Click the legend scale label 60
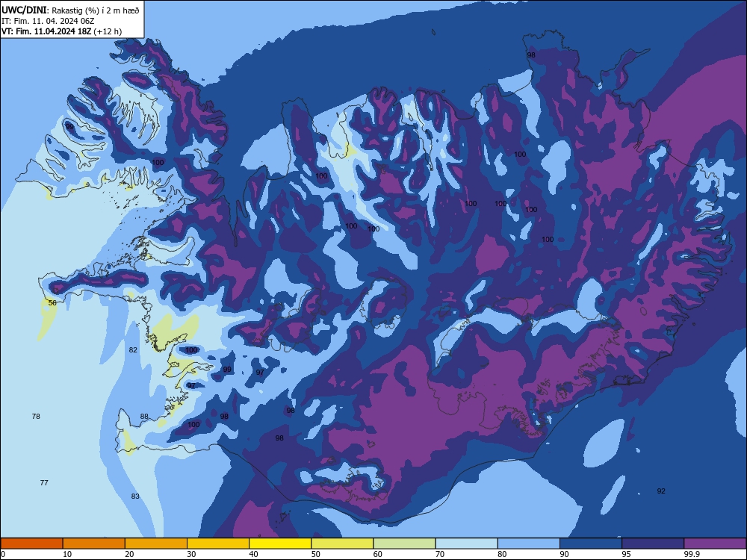Viewport: 747px width, 560px height. pyautogui.click(x=378, y=554)
